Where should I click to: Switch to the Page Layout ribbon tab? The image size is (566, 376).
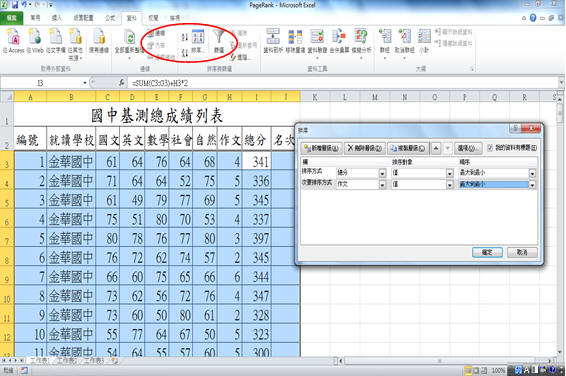(83, 18)
